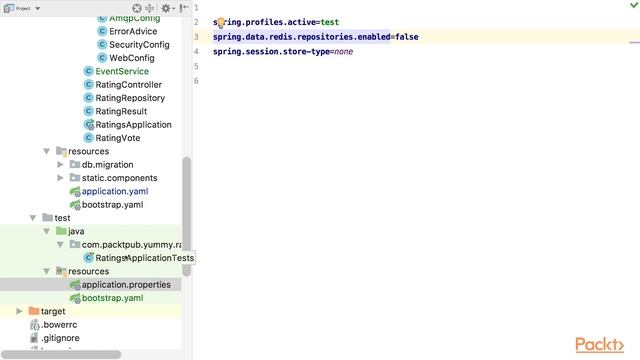Collapse the test resources folder
This screenshot has width=640, height=360.
[47, 271]
